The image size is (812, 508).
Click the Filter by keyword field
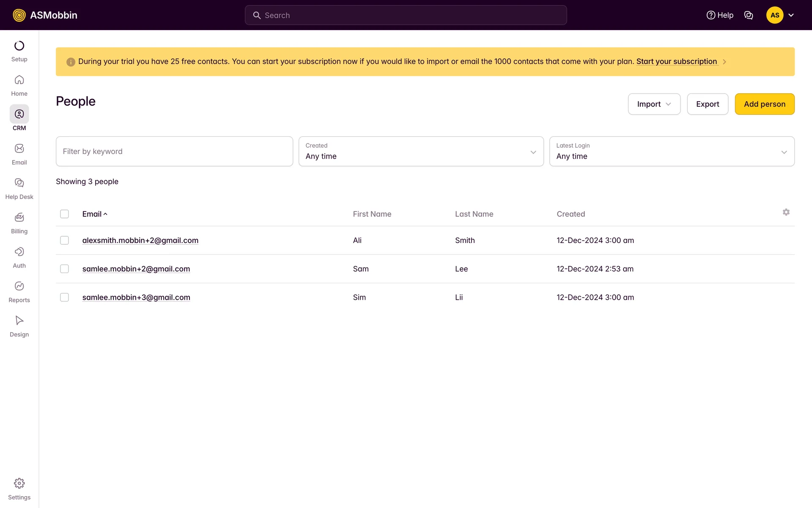point(174,152)
